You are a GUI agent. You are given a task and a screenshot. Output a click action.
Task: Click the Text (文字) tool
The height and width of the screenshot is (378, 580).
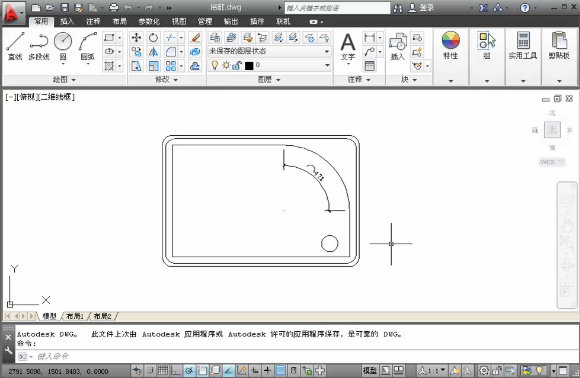coord(348,47)
